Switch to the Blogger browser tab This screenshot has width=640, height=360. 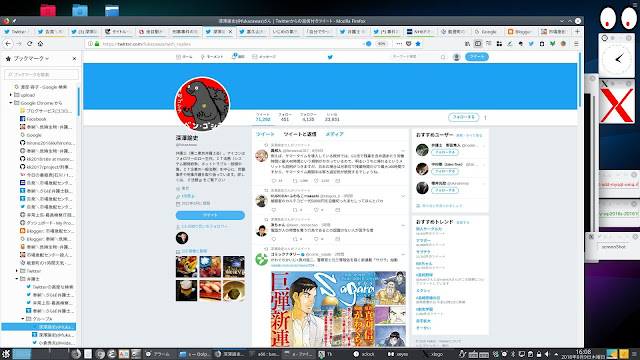(520, 31)
